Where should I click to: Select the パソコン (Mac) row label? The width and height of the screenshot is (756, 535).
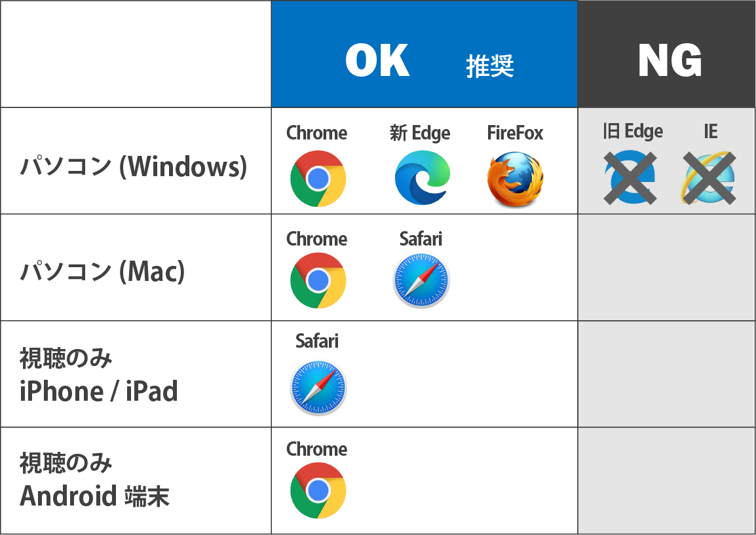102,271
